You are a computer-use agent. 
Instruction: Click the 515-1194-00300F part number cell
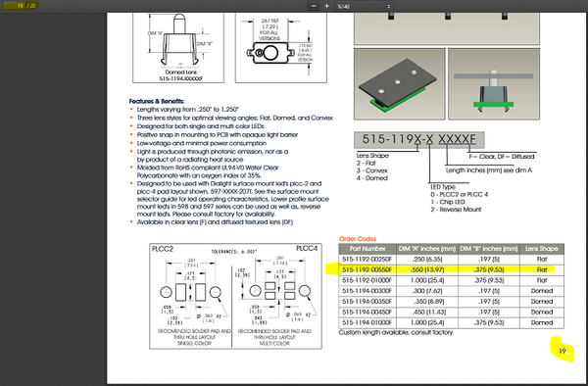(367, 291)
